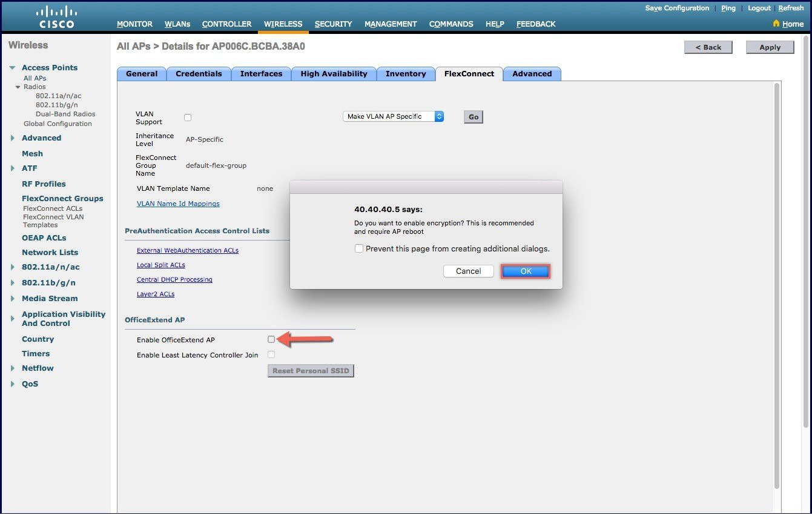Open the FEEDBACK menu
The height and width of the screenshot is (515, 812).
pyautogui.click(x=536, y=24)
